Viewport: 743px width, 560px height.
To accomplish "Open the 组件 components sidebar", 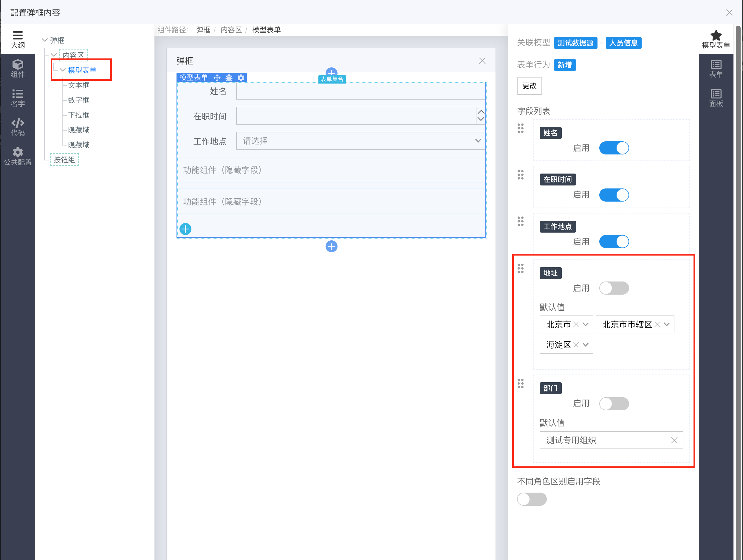I will click(18, 69).
